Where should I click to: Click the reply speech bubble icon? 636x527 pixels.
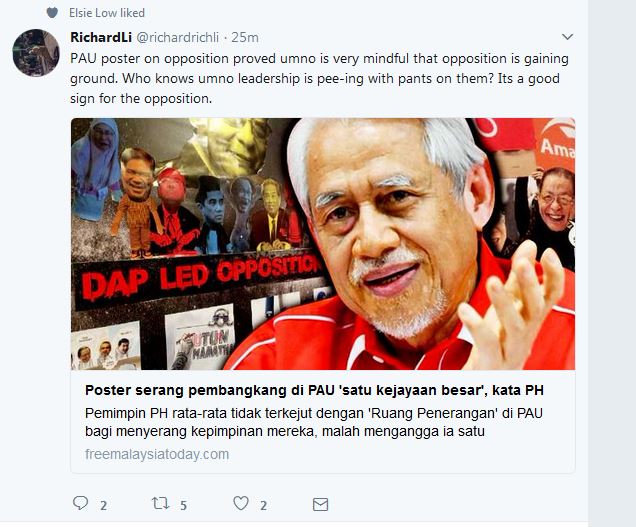[80, 503]
